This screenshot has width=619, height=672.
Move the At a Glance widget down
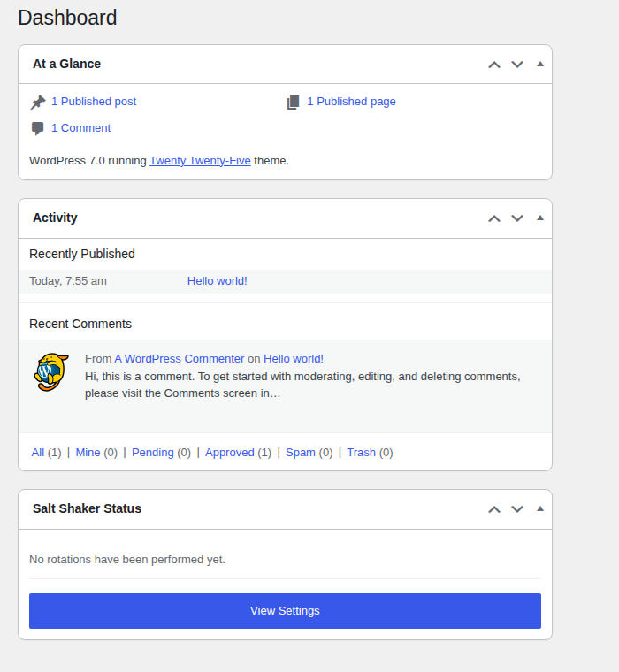pos(517,65)
